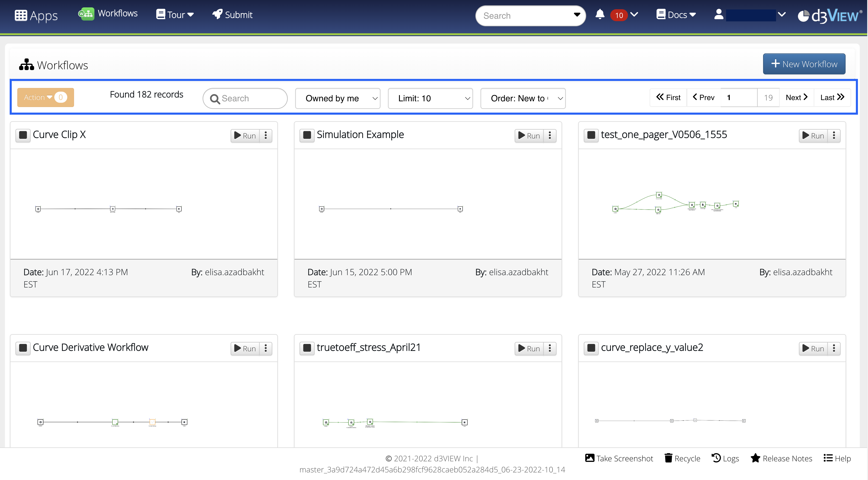Open Curve Clip X diagram thumbnail
This screenshot has height=480, width=868.
144,204
